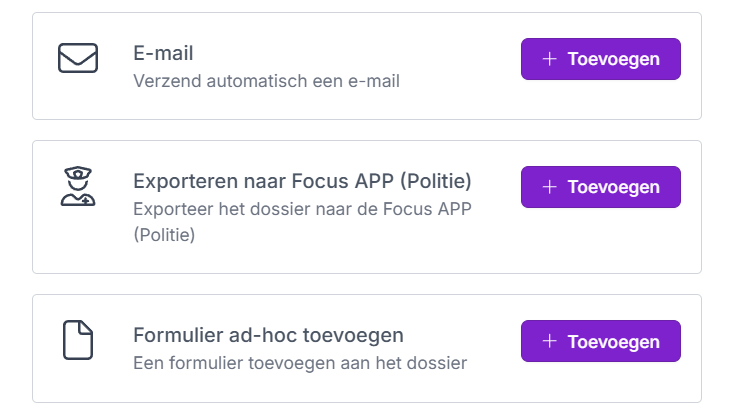Click the plus icon beside Focus APP export
This screenshot has width=739, height=408.
(549, 187)
